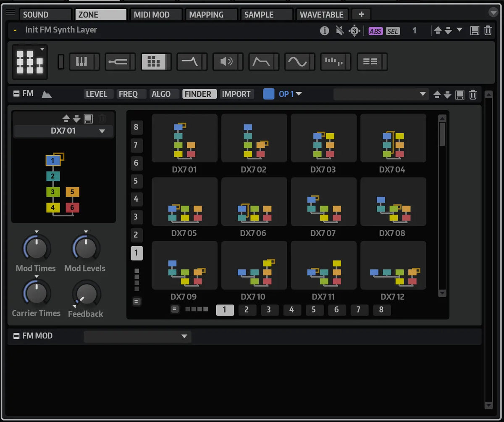Screen dimensions: 504x422
Task: Switch to the WAVETABLE tab
Action: (321, 14)
